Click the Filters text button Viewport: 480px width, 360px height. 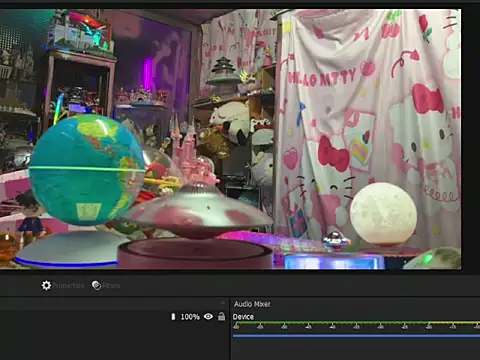point(111,286)
